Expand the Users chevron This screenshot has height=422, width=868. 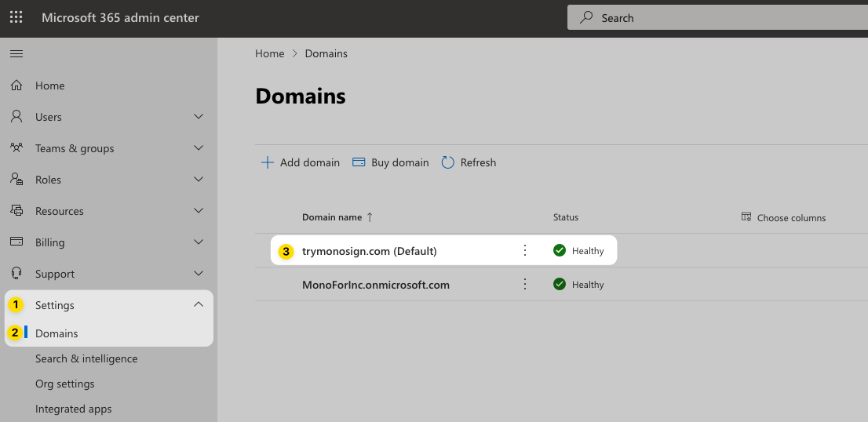pos(199,117)
